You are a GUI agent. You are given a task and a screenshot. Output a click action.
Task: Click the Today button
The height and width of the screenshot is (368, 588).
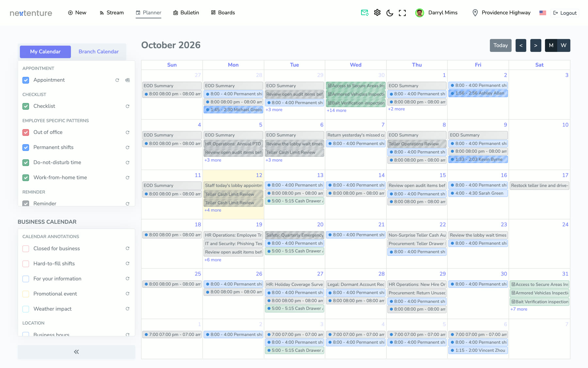point(500,45)
